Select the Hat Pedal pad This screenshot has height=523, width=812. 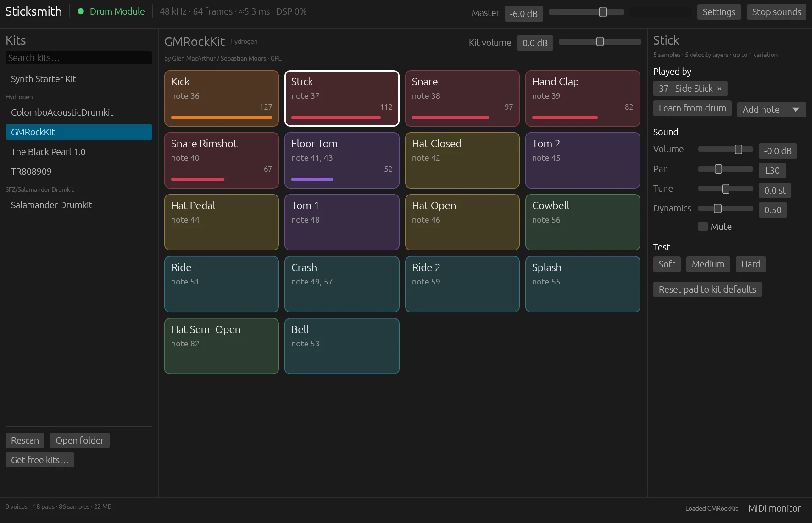coord(222,222)
